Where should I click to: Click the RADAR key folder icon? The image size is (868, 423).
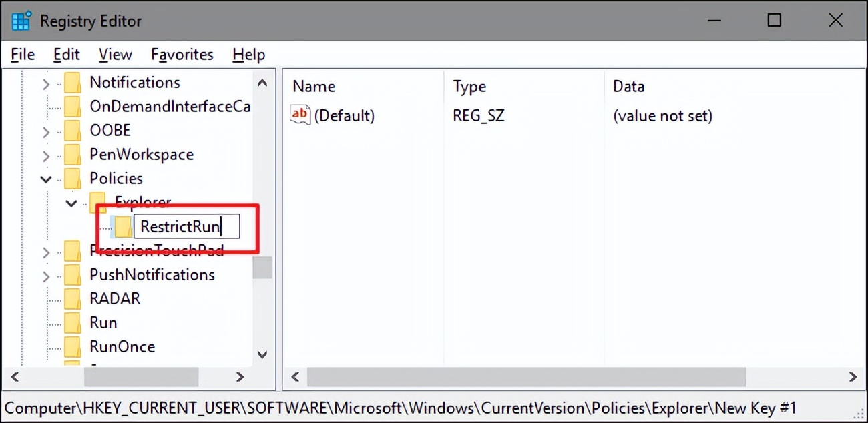click(x=71, y=298)
